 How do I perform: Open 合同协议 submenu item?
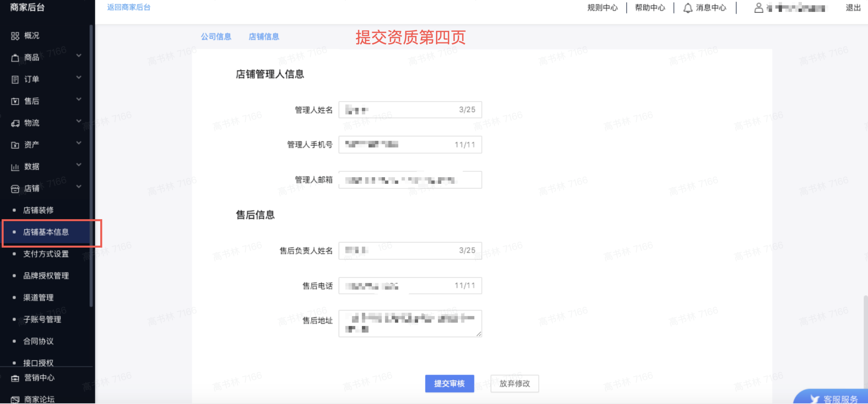tap(38, 341)
